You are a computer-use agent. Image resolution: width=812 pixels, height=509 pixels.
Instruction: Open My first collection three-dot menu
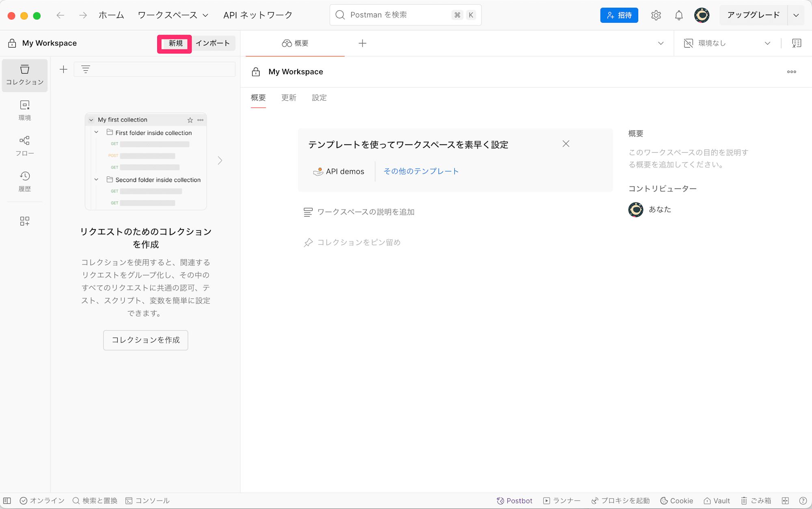click(201, 120)
